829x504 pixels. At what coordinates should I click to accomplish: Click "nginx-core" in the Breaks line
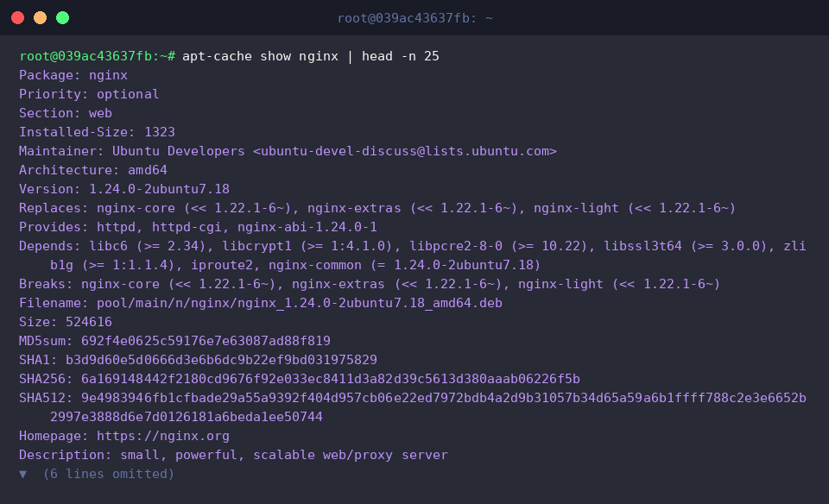[120, 284]
